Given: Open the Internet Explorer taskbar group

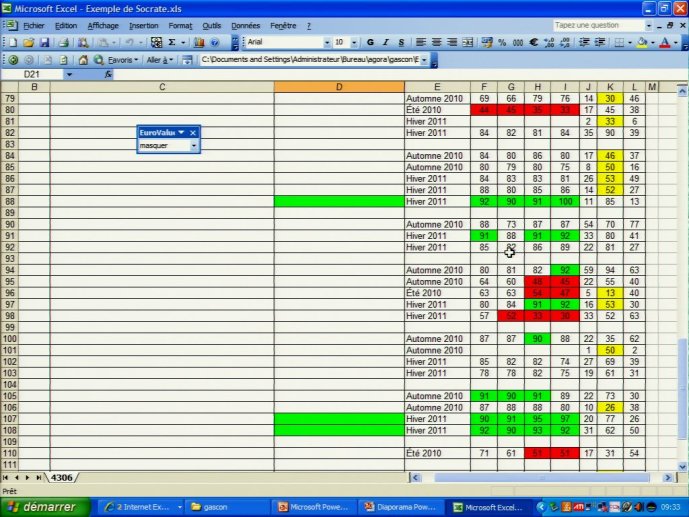Looking at the screenshot, I should (x=141, y=507).
